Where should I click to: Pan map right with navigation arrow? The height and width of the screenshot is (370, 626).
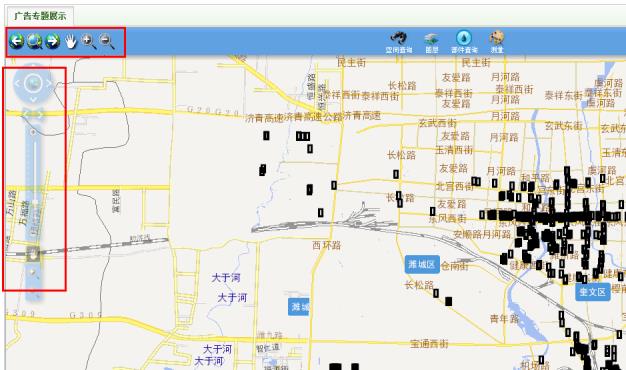click(49, 83)
